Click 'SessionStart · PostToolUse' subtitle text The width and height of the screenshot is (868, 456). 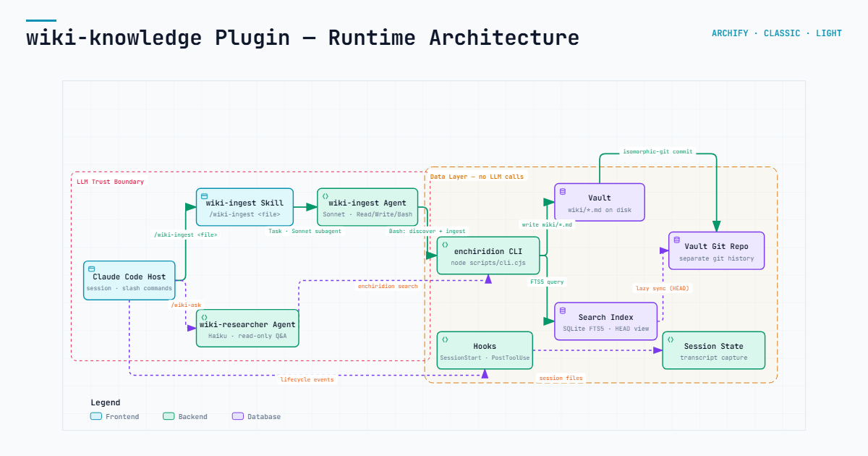(485, 358)
